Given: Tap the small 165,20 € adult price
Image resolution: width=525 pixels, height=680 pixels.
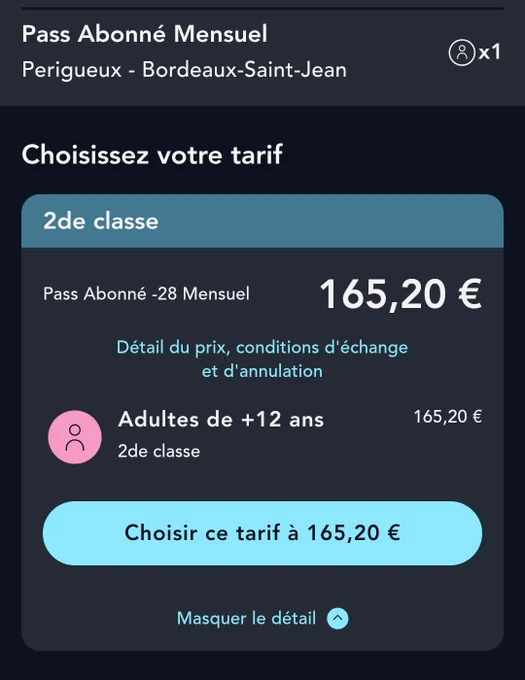Looking at the screenshot, I should (x=448, y=417).
